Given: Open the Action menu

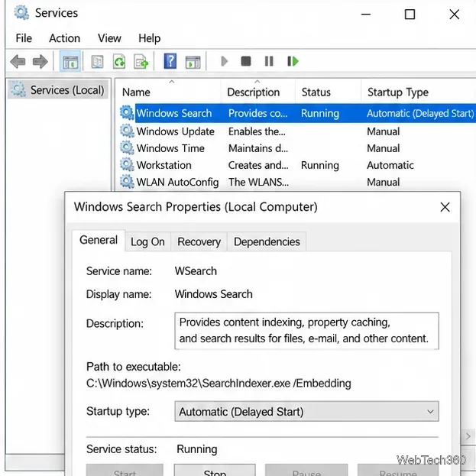Looking at the screenshot, I should coord(65,38).
